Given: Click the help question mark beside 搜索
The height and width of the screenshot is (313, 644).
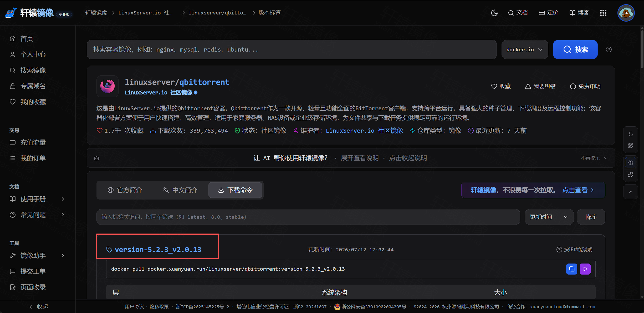Looking at the screenshot, I should [609, 49].
